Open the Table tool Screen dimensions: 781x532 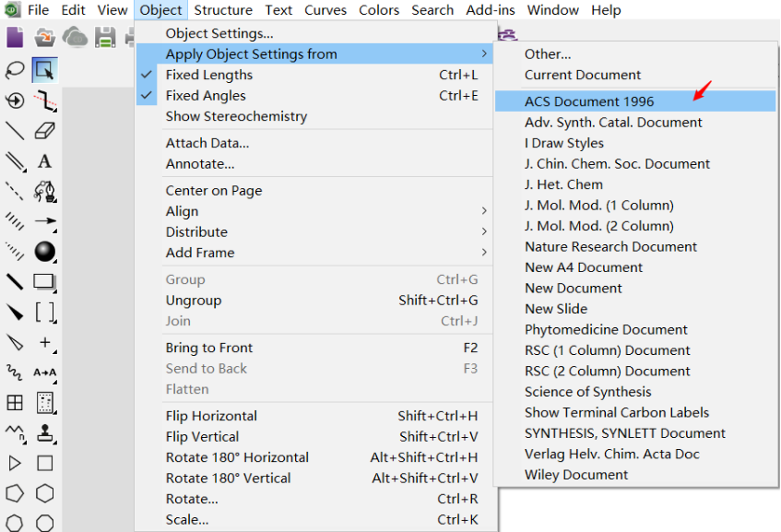[16, 402]
